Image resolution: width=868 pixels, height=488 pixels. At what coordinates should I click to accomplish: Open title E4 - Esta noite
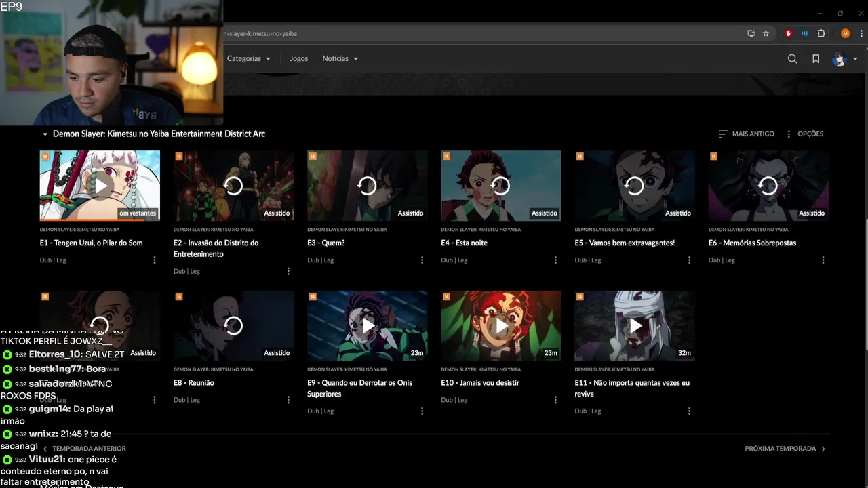click(x=464, y=243)
